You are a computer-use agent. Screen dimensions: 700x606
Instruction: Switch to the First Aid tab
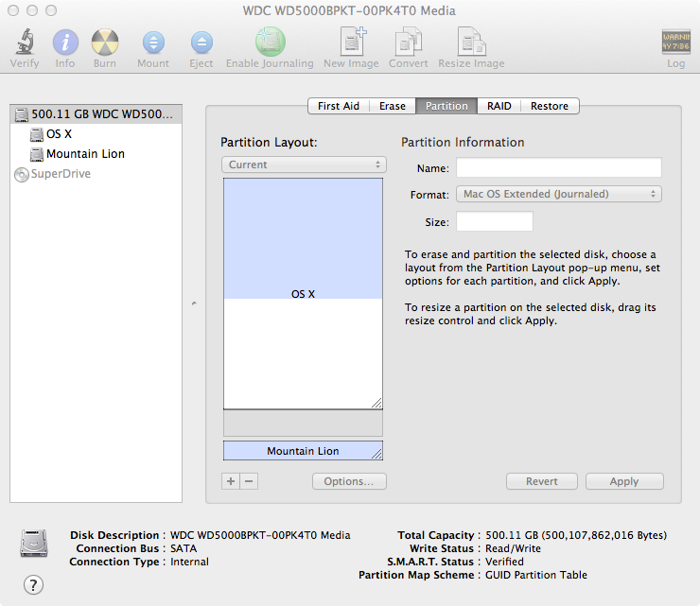(339, 106)
